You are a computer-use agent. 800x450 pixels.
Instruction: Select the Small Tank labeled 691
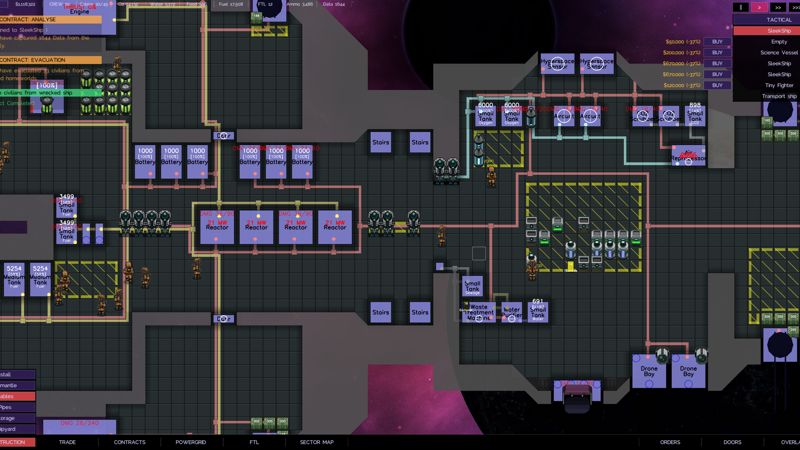pos(538,312)
